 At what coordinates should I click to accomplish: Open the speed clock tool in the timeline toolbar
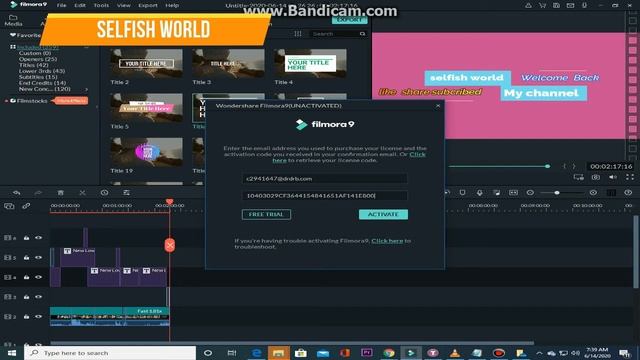pyautogui.click(x=104, y=193)
